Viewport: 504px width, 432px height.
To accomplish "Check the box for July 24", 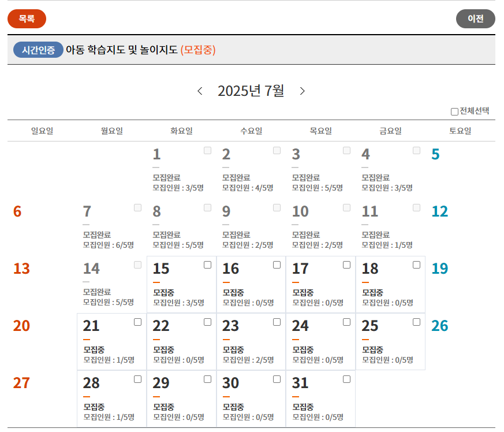I will tap(346, 322).
